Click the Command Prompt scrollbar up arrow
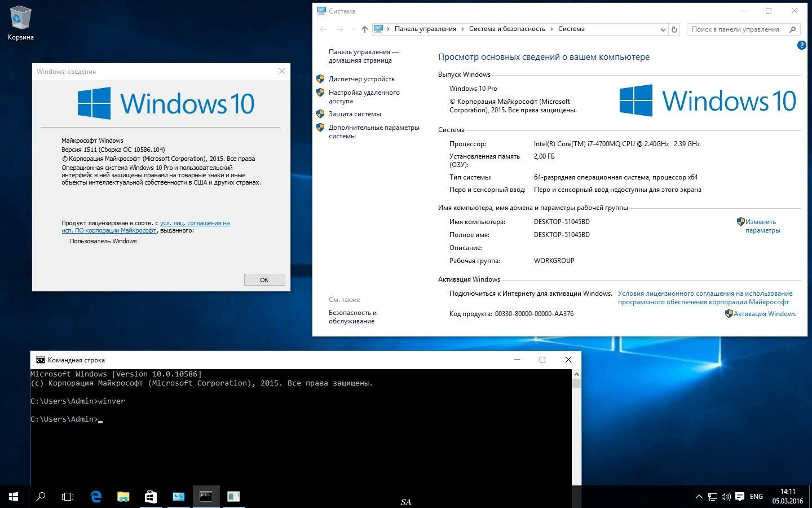The height and width of the screenshot is (508, 812). tap(576, 374)
